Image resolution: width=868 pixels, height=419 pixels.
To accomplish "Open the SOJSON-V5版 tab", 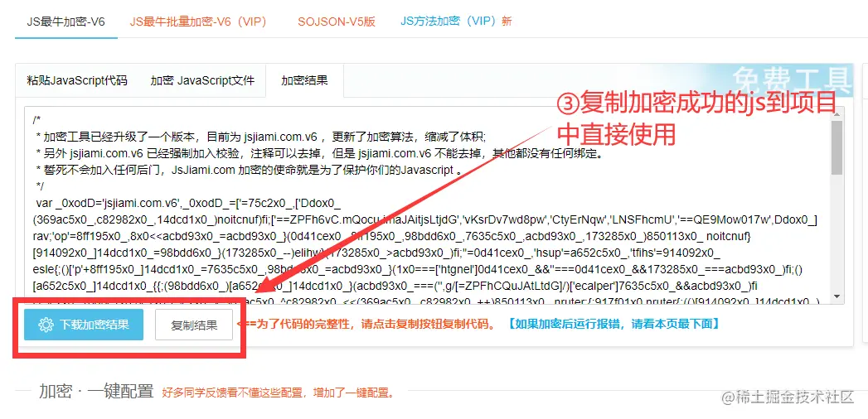I will tap(337, 22).
